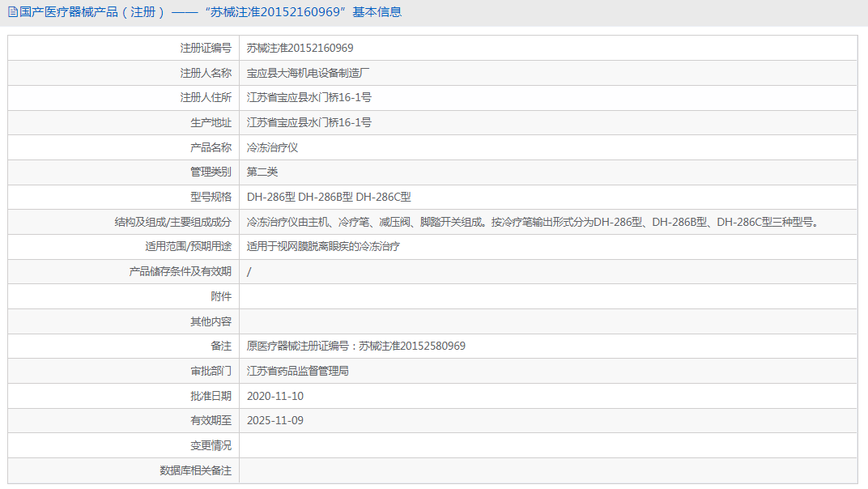This screenshot has height=489, width=868.
Task: Click the empty '变更情况' value cell
Action: click(x=486, y=445)
